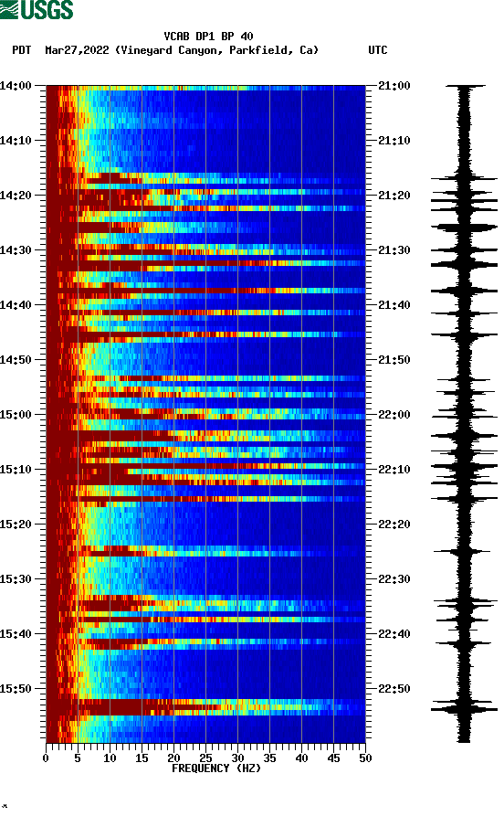Click the 15:40 PDT time label

click(16, 634)
